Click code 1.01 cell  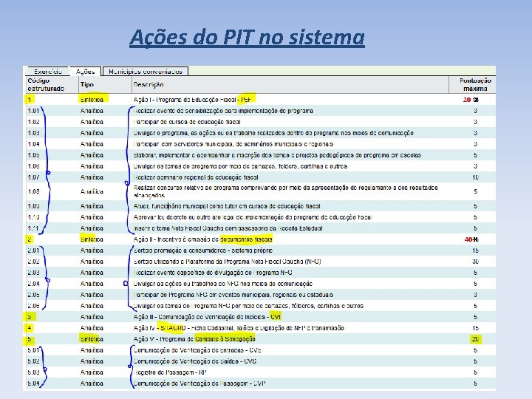[33, 111]
